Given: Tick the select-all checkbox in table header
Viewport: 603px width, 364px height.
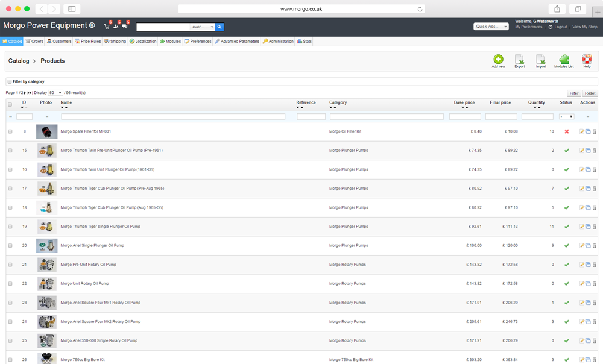Looking at the screenshot, I should 10,104.
